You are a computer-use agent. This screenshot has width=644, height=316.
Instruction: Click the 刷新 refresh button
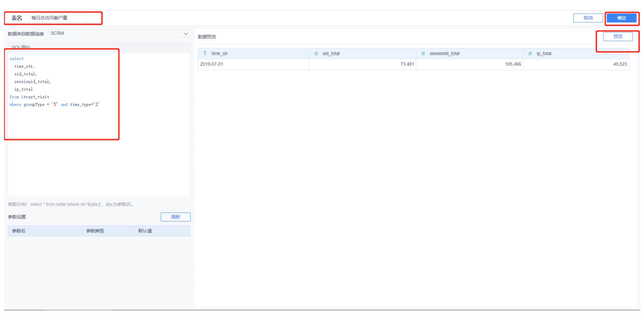tap(176, 217)
